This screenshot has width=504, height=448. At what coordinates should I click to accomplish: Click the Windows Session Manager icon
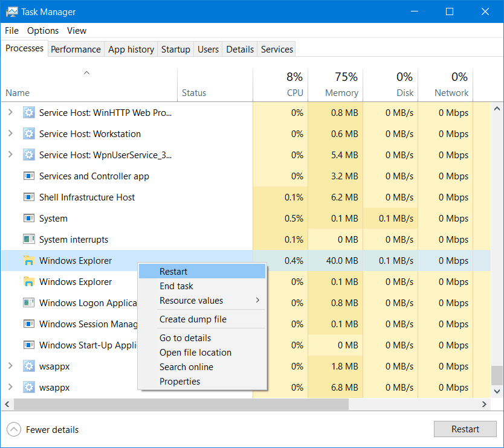(29, 324)
